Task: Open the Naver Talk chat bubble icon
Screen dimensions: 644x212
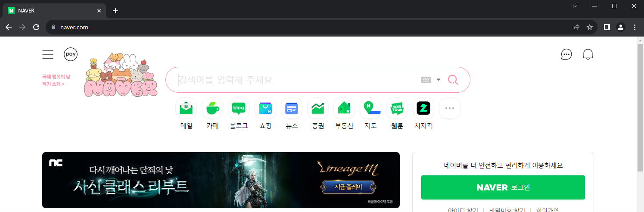Action: click(x=566, y=54)
